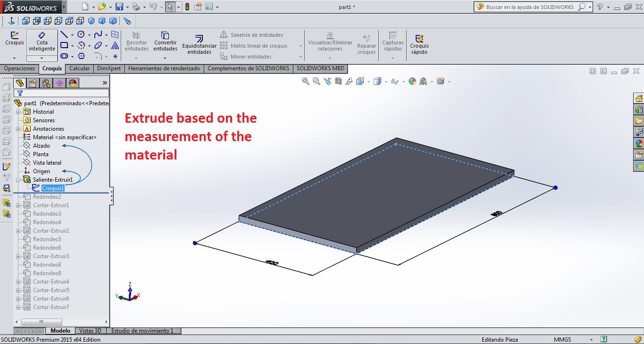
Task: Click the Croquis rápido tool
Action: pyautogui.click(x=419, y=44)
